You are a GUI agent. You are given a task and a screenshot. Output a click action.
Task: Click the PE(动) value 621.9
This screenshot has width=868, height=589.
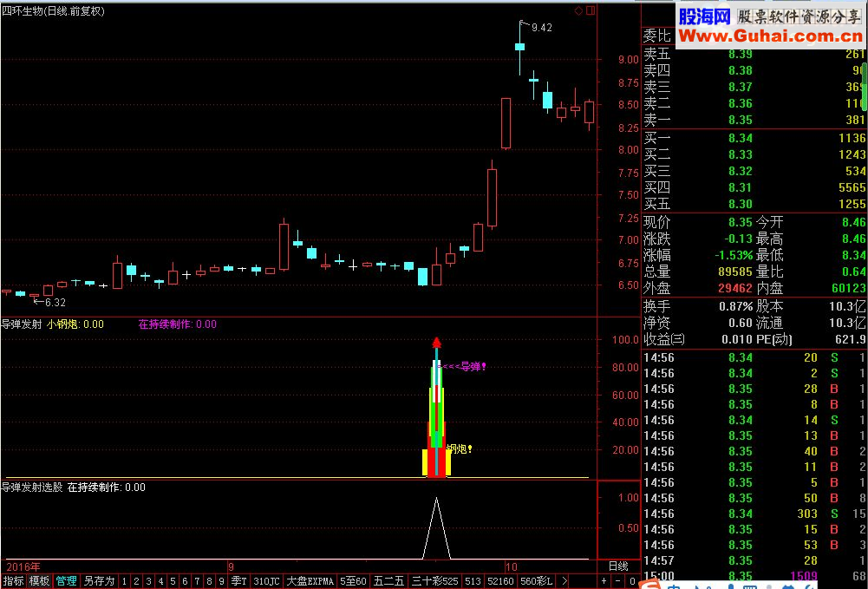[852, 340]
